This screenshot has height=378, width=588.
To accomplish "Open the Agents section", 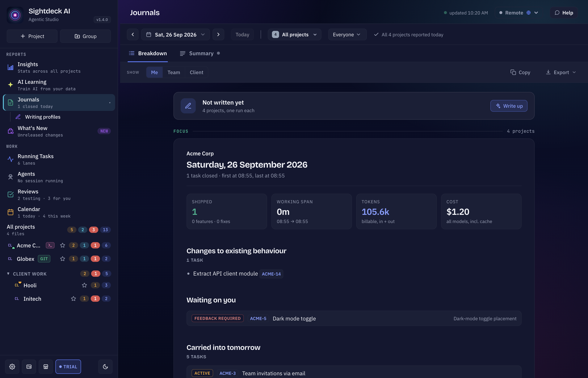I will pyautogui.click(x=59, y=177).
